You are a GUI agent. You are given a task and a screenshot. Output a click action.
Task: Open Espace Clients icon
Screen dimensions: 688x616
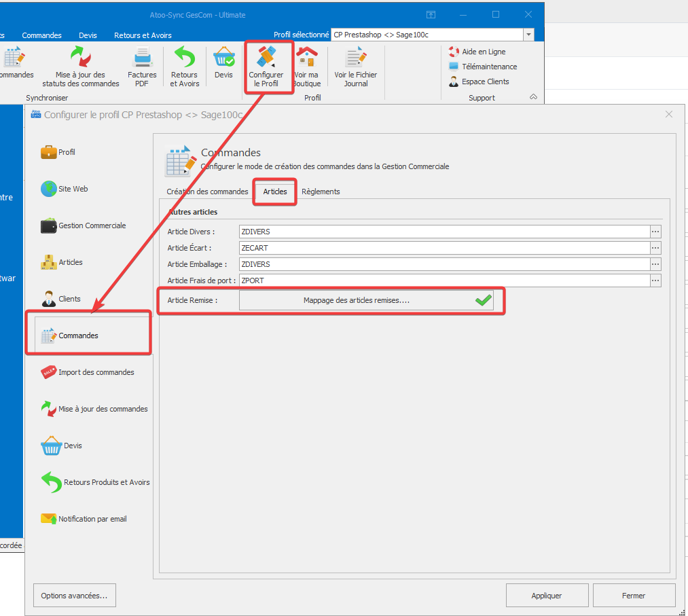point(454,81)
